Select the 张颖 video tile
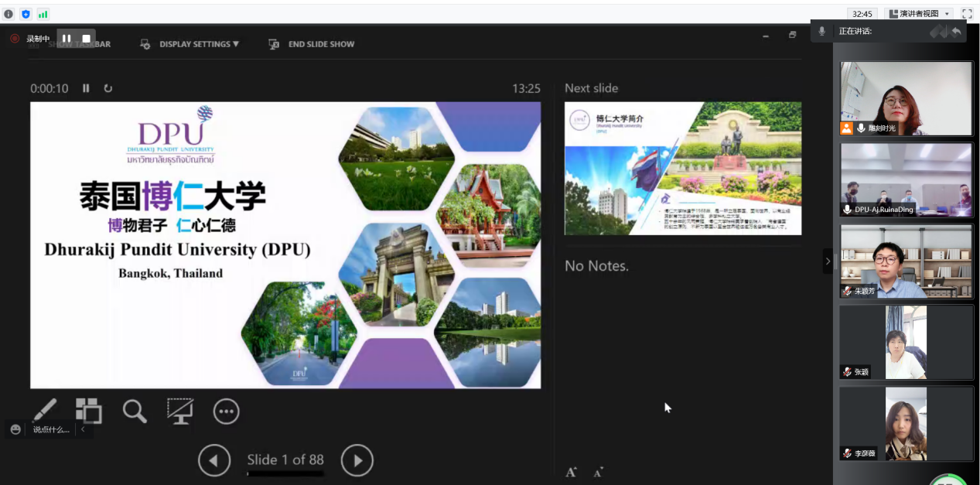Image resolution: width=980 pixels, height=485 pixels. click(907, 342)
